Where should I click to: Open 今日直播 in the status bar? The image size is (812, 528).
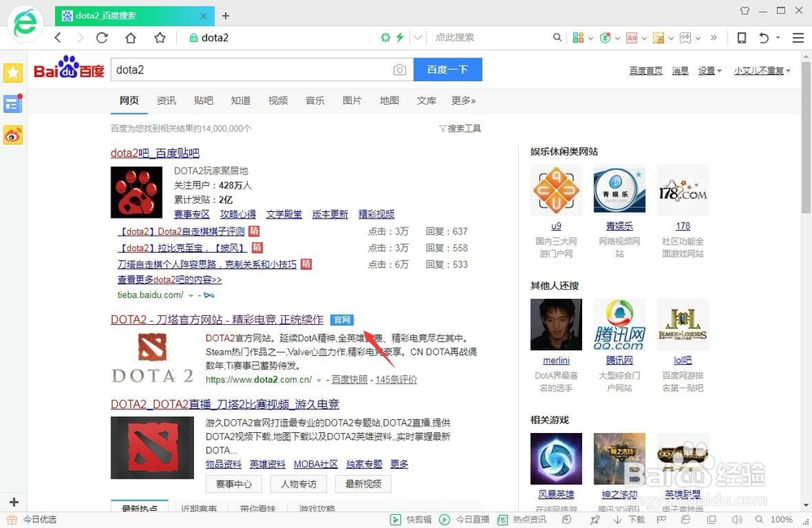[x=464, y=519]
